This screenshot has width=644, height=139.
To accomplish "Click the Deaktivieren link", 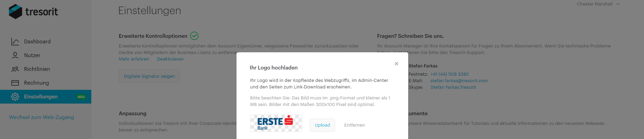I will pyautogui.click(x=170, y=59).
